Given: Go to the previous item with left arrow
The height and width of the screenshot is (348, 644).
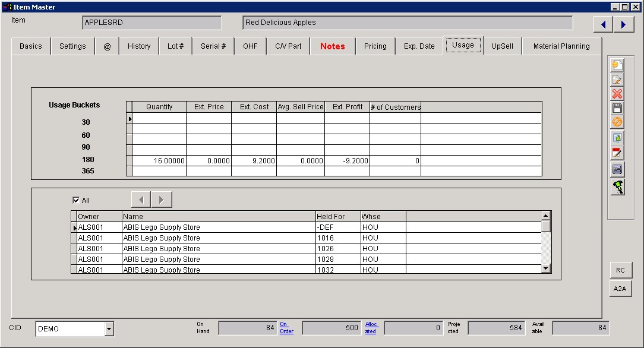Looking at the screenshot, I should click(x=604, y=24).
